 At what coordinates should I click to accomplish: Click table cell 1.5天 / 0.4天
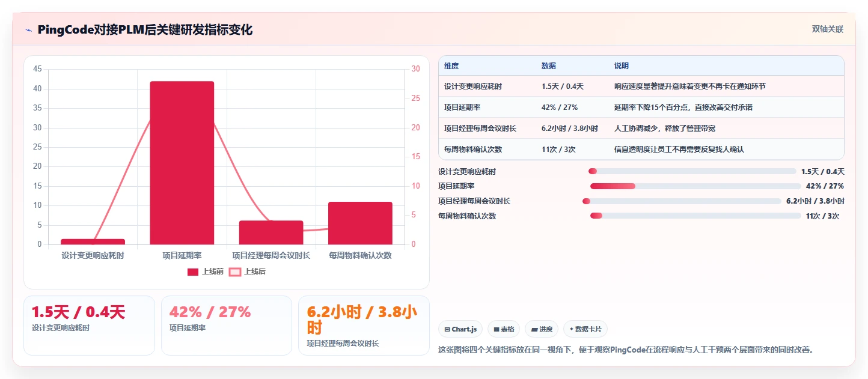tap(563, 86)
